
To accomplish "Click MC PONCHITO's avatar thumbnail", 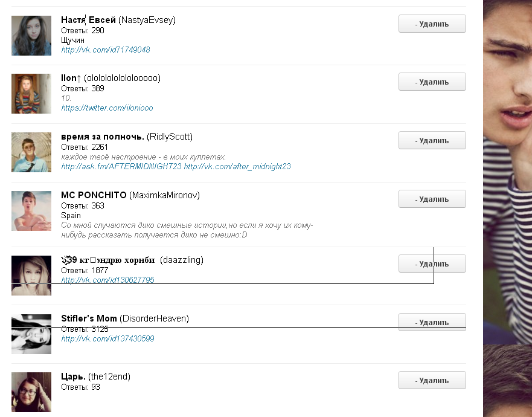I will [x=31, y=211].
